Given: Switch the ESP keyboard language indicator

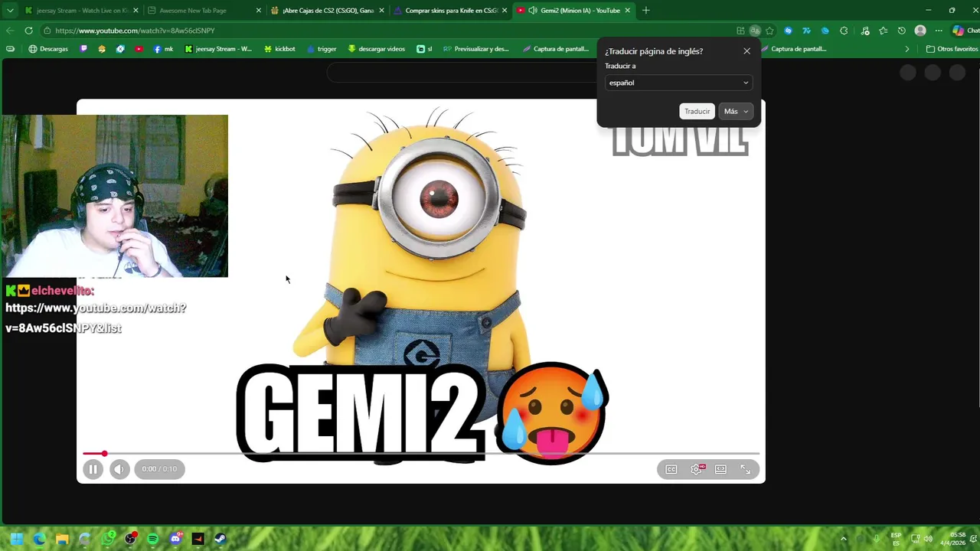Looking at the screenshot, I should pos(896,539).
